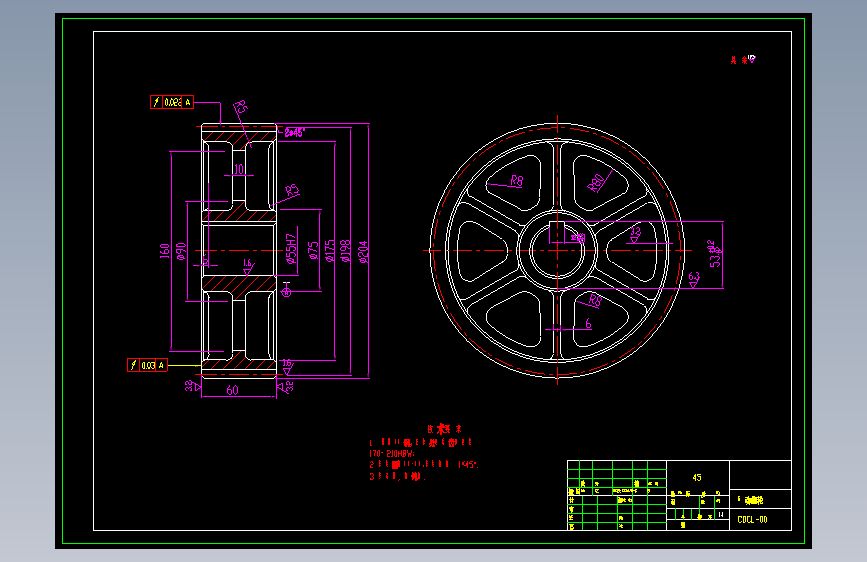Select the ø175 diameter dimension

pos(330,251)
